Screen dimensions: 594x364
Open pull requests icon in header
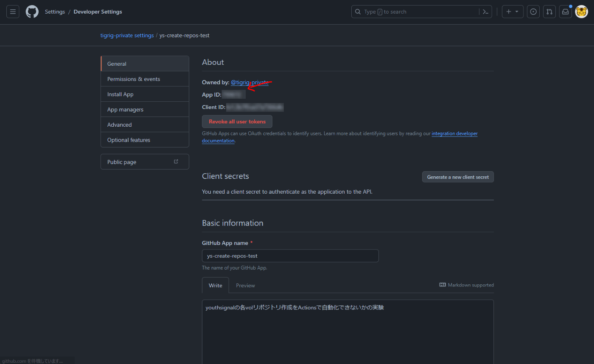tap(549, 11)
